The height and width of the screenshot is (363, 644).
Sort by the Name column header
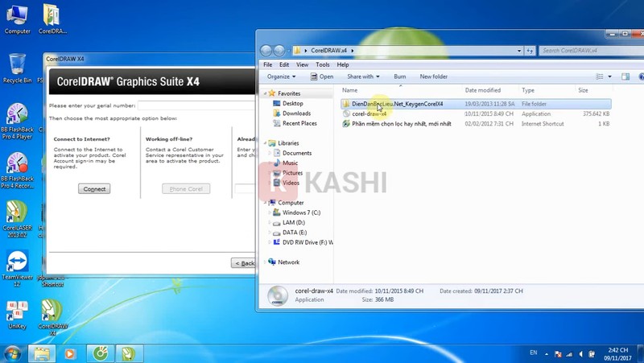(x=349, y=90)
